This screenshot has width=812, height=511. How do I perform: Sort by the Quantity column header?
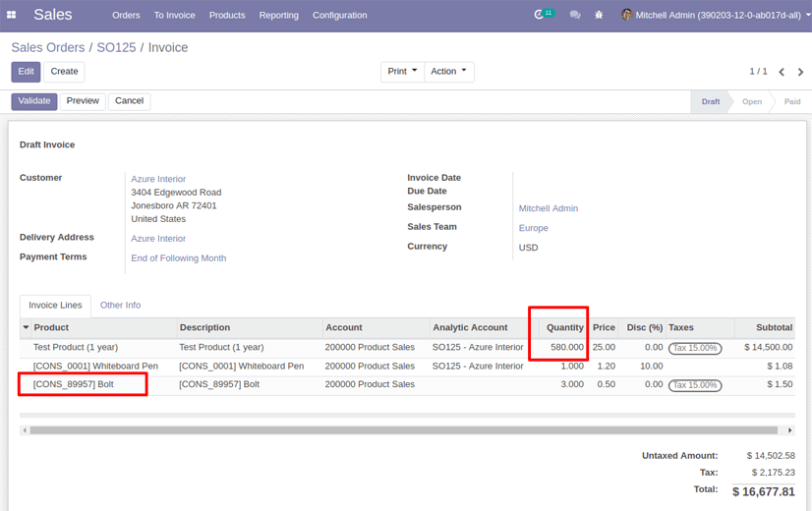click(x=565, y=327)
